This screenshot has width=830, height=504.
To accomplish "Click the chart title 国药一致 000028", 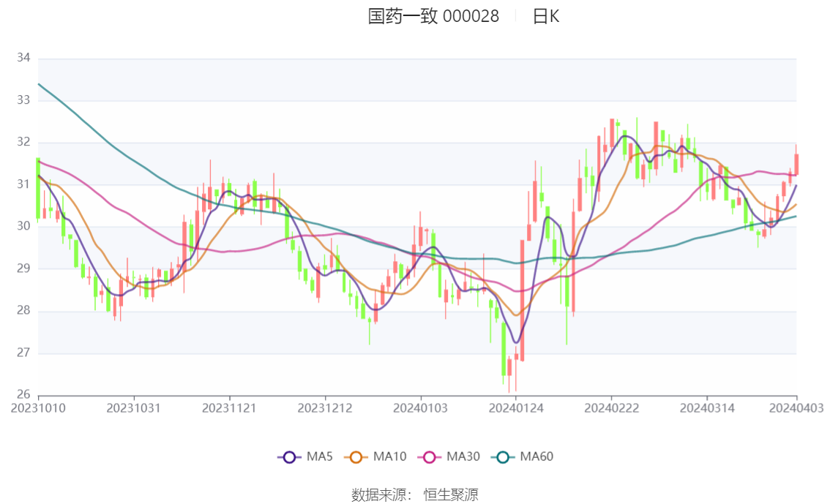I will 433,16.
